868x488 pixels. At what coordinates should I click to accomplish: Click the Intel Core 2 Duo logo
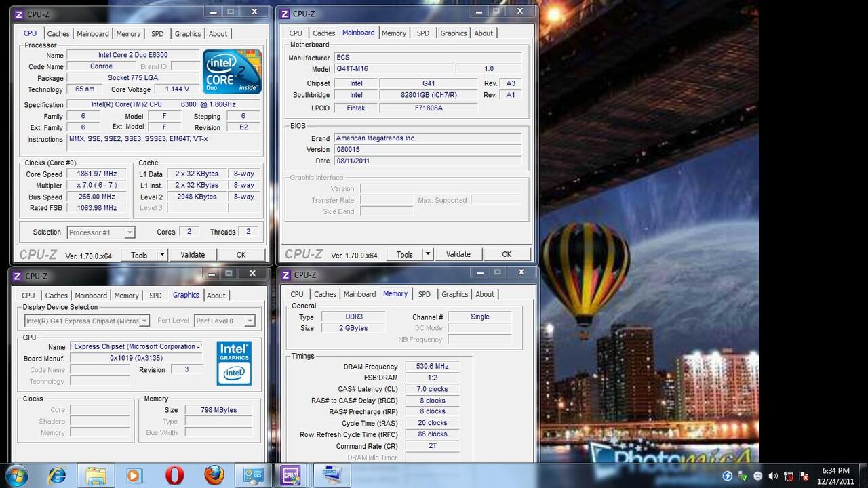point(233,71)
